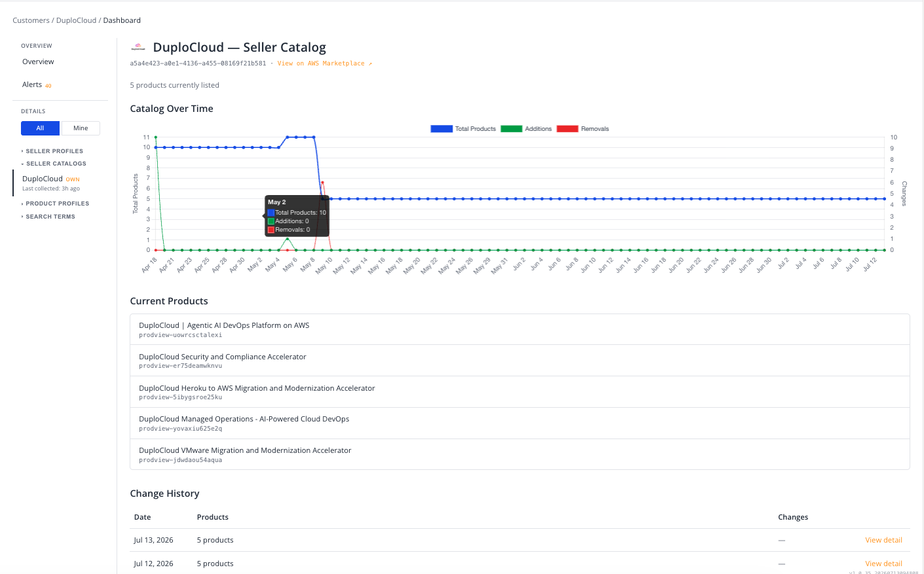View detail for Jul 13, 2026
This screenshot has height=574, width=924.
[x=883, y=540]
